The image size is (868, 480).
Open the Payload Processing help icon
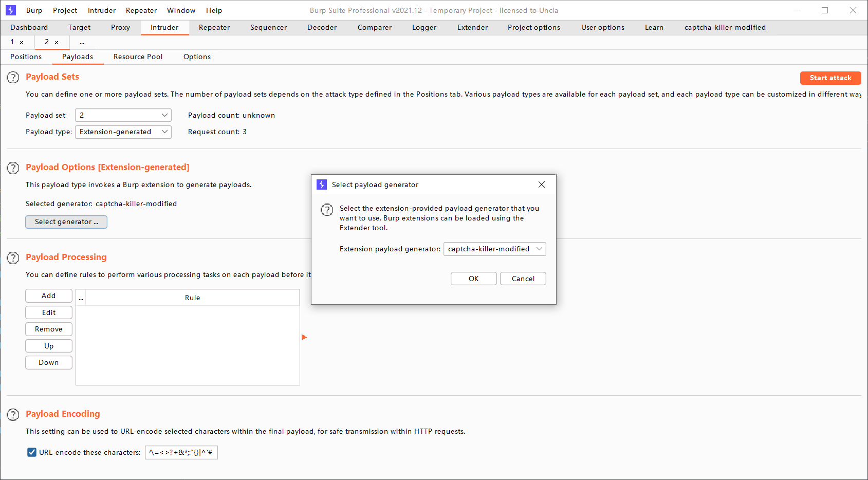pyautogui.click(x=13, y=258)
